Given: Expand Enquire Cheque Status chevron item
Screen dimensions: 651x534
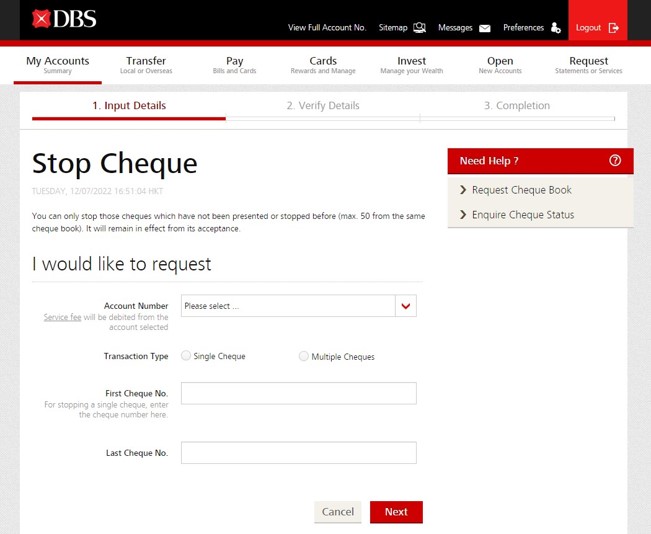Looking at the screenshot, I should pos(464,215).
